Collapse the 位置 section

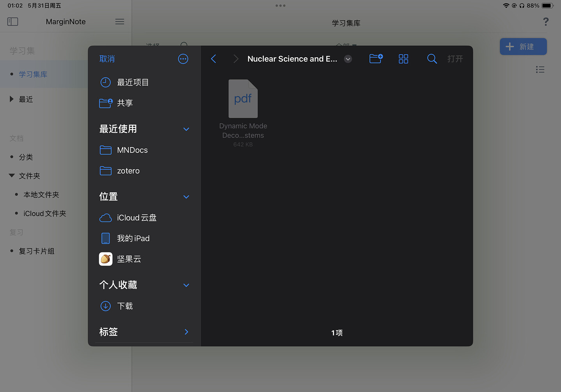186,197
